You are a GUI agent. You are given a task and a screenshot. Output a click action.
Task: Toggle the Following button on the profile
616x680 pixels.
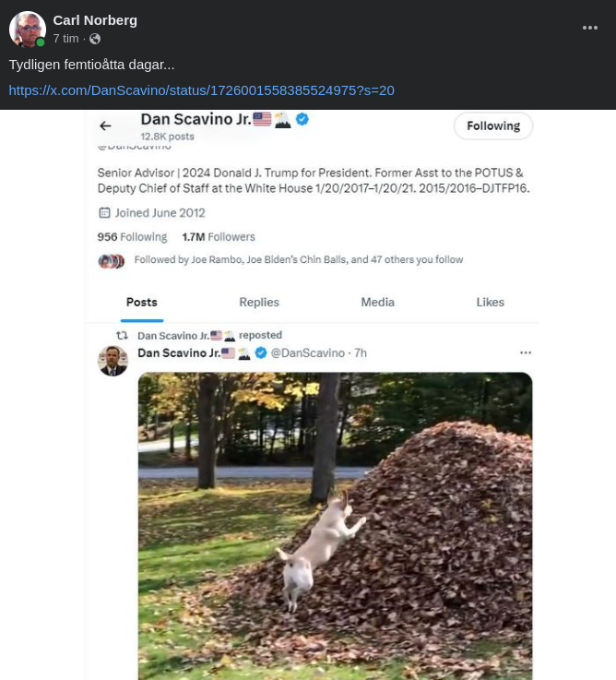click(x=492, y=125)
